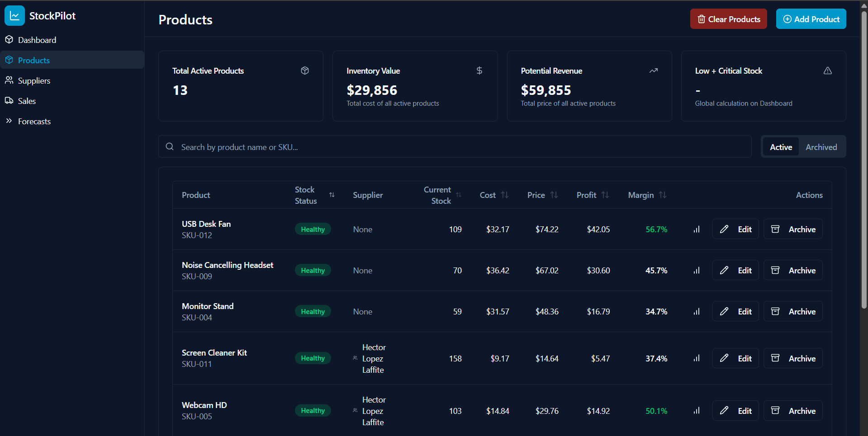Image resolution: width=868 pixels, height=436 pixels.
Task: Click the StockPilot logo icon
Action: (x=14, y=15)
